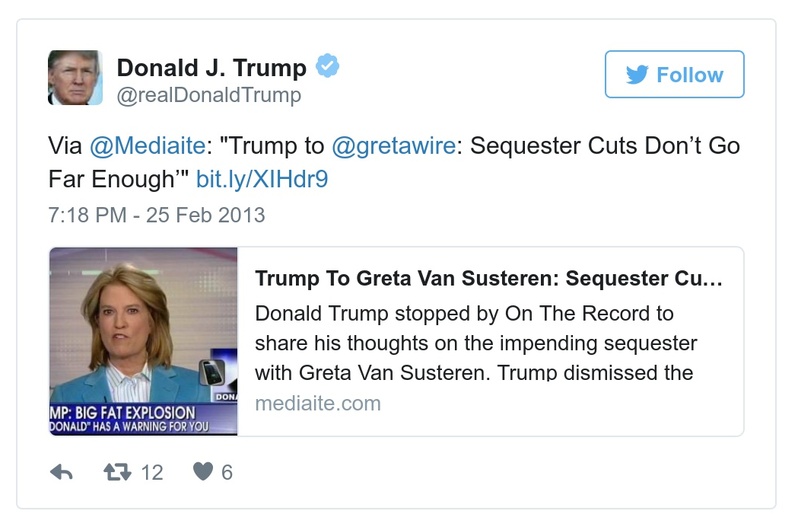Click the 7:18 PM - 25 Feb 2013 timestamp
This screenshot has width=798, height=530.
[156, 215]
